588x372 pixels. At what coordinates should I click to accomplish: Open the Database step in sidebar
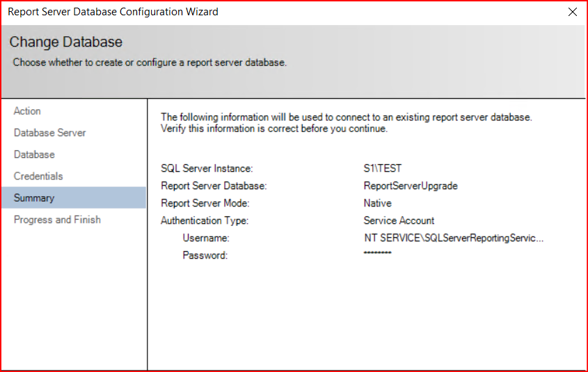pyautogui.click(x=34, y=154)
